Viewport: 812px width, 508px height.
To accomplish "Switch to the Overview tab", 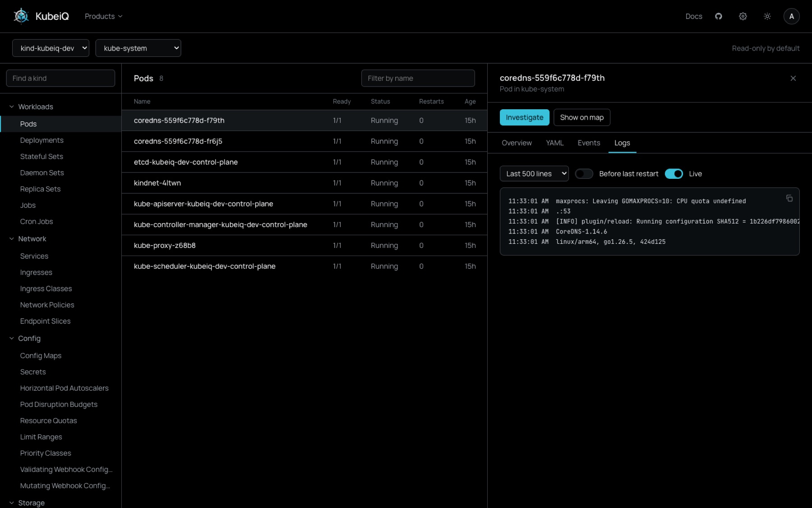I will pyautogui.click(x=517, y=143).
